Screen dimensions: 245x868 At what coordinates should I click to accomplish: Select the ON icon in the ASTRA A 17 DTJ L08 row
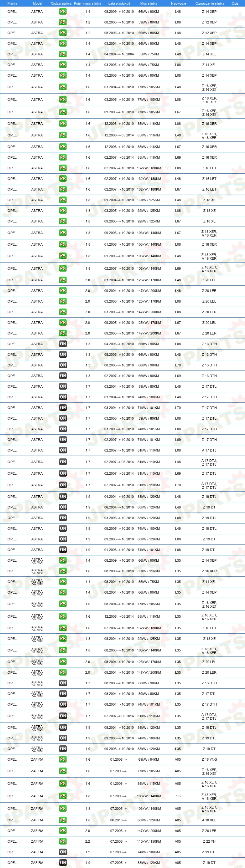pyautogui.click(x=63, y=450)
